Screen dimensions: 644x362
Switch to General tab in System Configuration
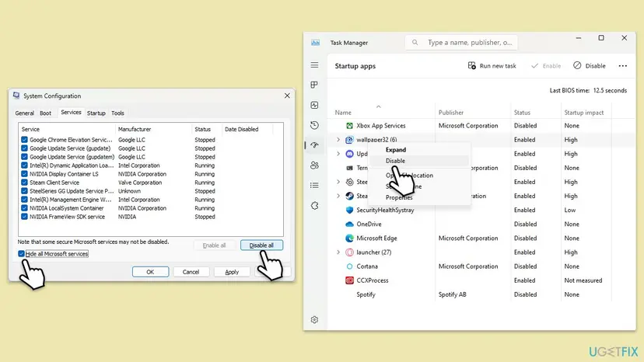point(25,113)
